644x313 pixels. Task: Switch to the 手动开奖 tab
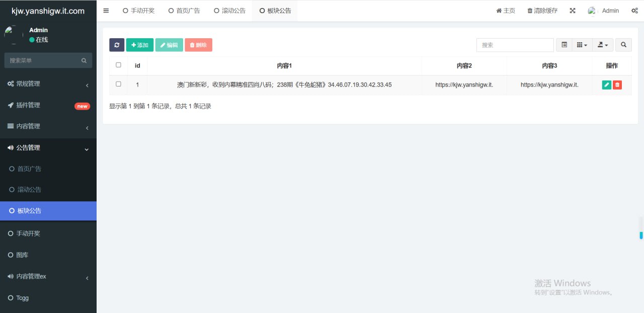click(x=139, y=11)
